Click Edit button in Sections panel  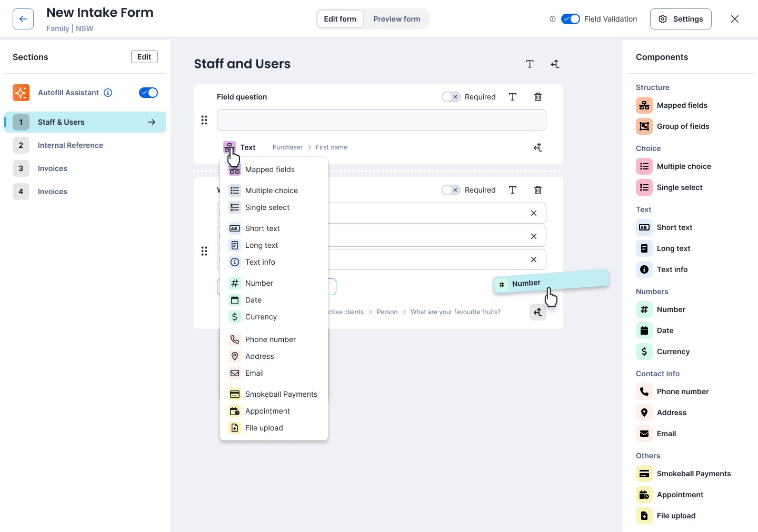tap(144, 57)
